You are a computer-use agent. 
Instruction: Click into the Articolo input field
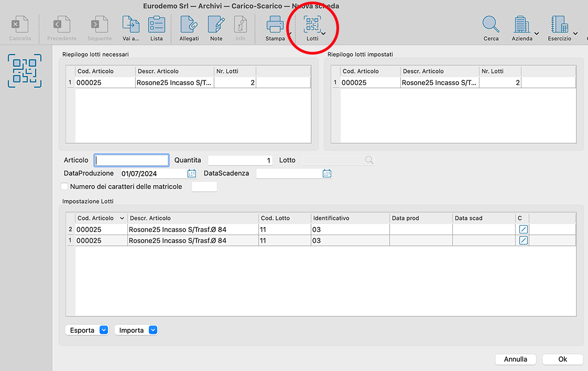132,160
